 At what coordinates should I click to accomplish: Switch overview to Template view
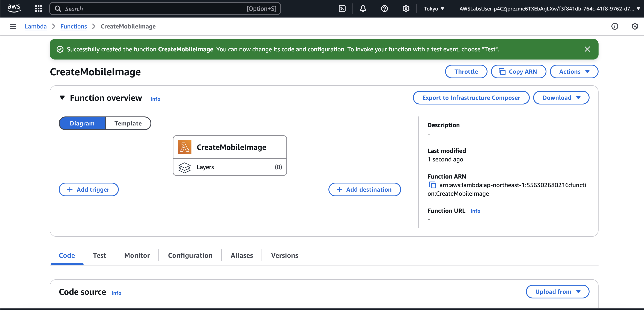(x=128, y=123)
